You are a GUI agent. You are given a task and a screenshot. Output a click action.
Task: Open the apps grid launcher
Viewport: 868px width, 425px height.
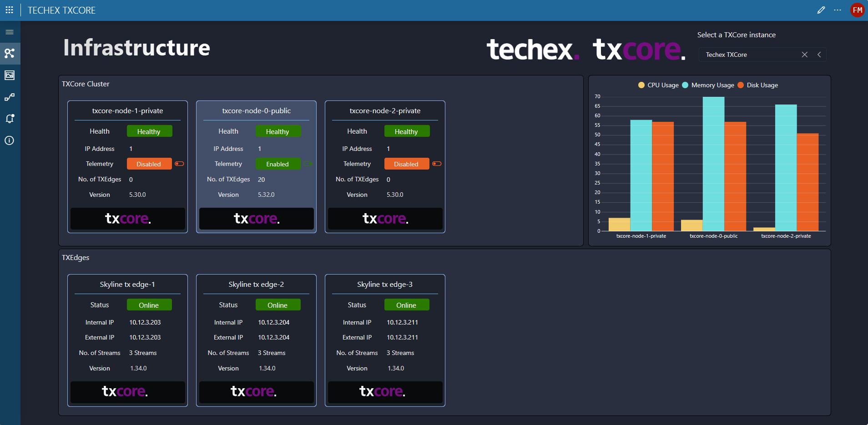(x=9, y=10)
